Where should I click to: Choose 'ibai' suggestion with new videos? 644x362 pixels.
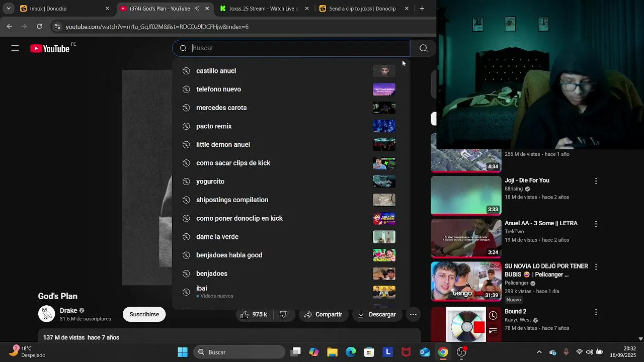click(291, 292)
